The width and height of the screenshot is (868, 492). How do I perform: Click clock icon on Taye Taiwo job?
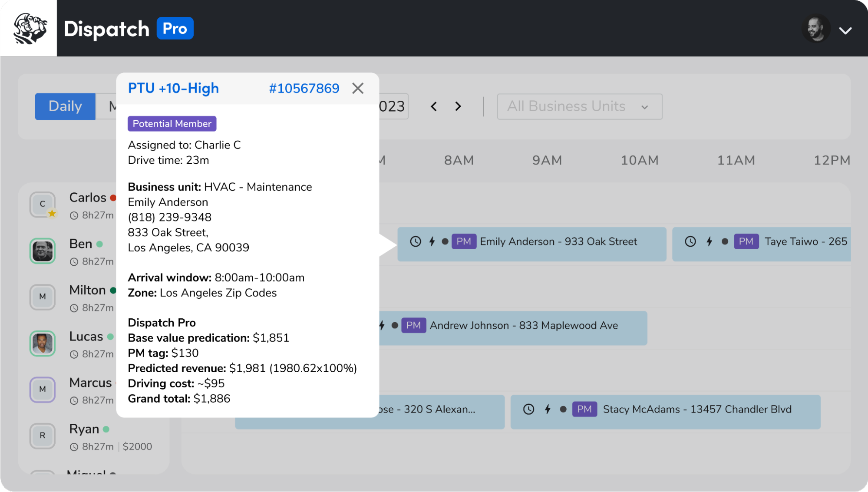[690, 241]
